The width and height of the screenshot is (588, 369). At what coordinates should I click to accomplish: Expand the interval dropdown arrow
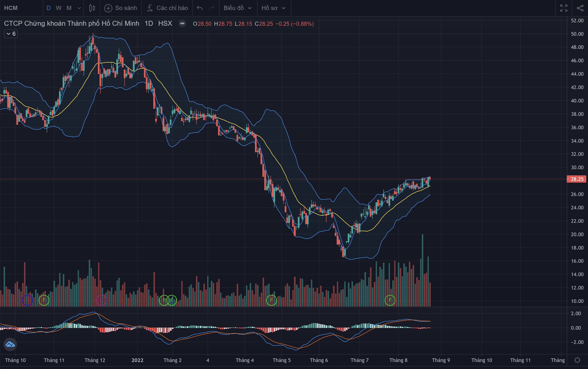coord(79,8)
